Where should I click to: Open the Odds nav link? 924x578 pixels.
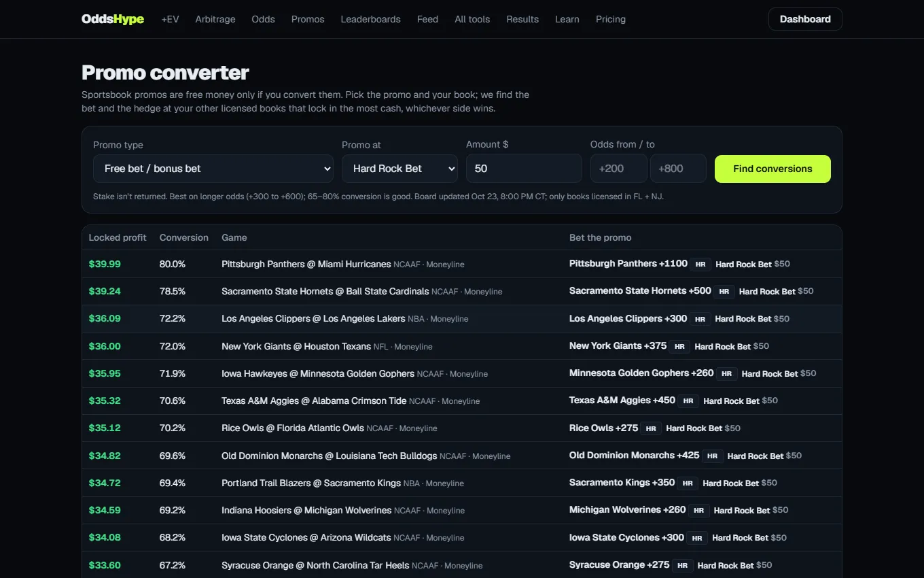(263, 19)
